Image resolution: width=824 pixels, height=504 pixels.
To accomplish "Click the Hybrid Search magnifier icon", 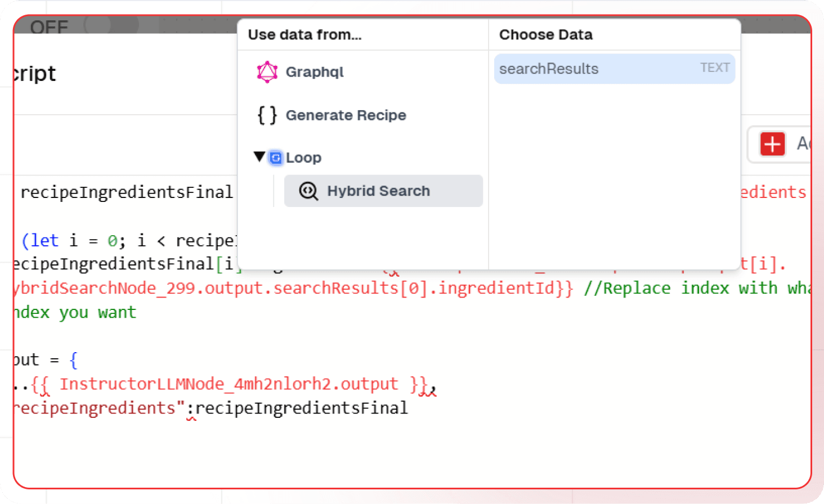I will pos(308,191).
